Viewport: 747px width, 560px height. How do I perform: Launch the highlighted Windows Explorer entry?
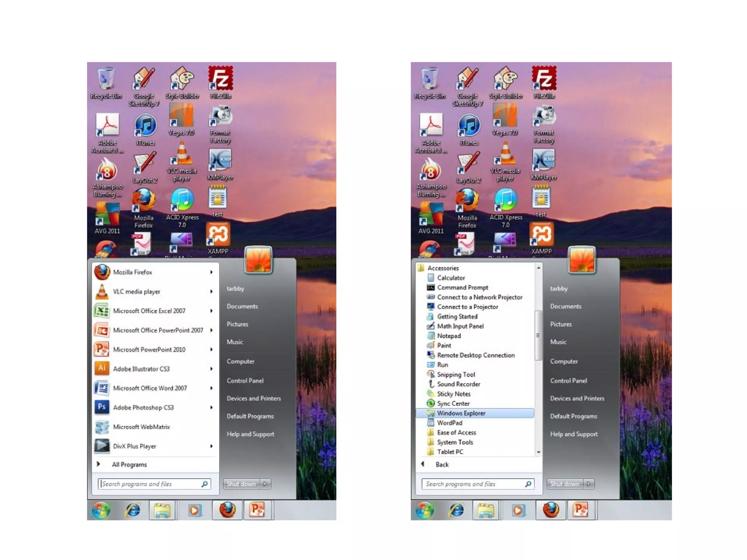461,413
